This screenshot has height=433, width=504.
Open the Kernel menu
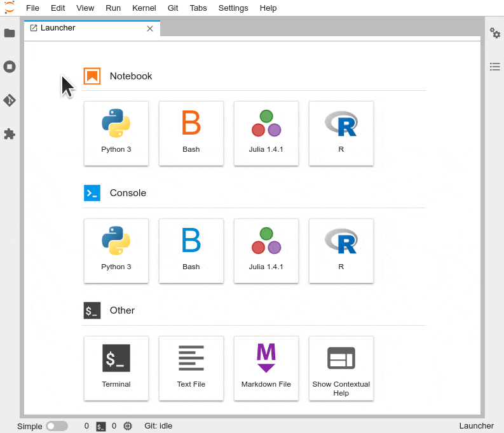pos(144,8)
